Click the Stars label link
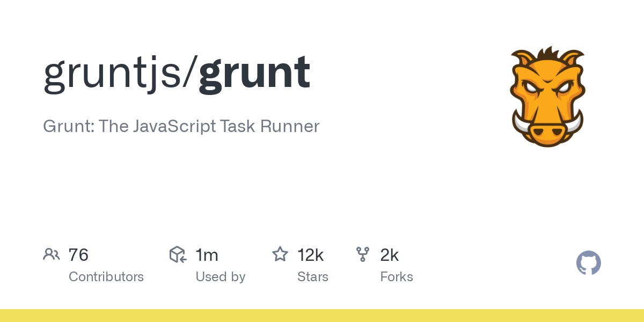Viewport: 644px width, 322px height. pos(313,276)
